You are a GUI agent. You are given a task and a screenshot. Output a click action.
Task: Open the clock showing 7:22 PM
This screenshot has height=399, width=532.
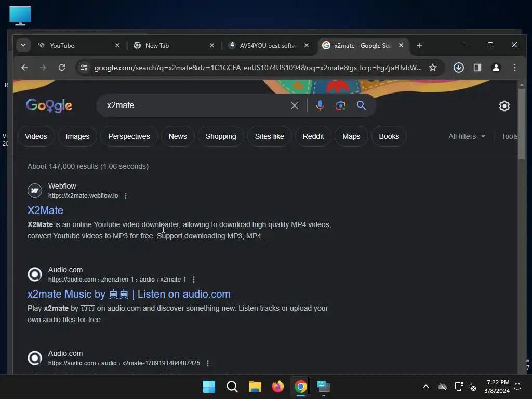497,387
